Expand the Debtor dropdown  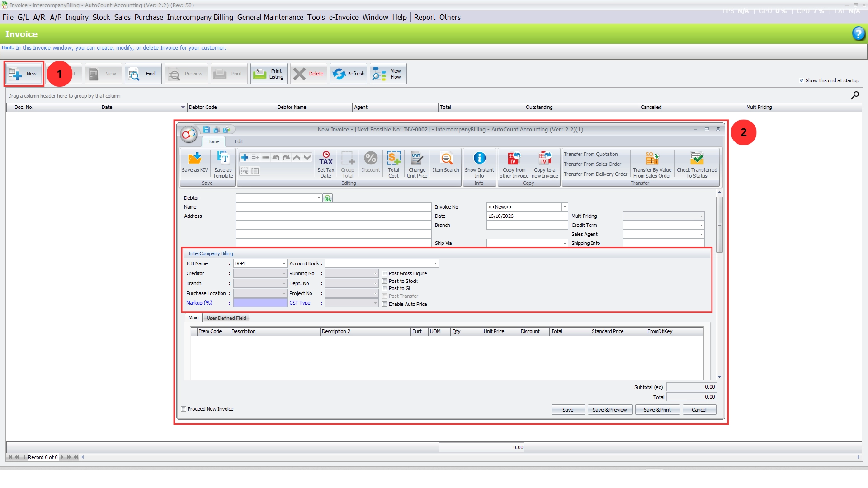tap(319, 198)
